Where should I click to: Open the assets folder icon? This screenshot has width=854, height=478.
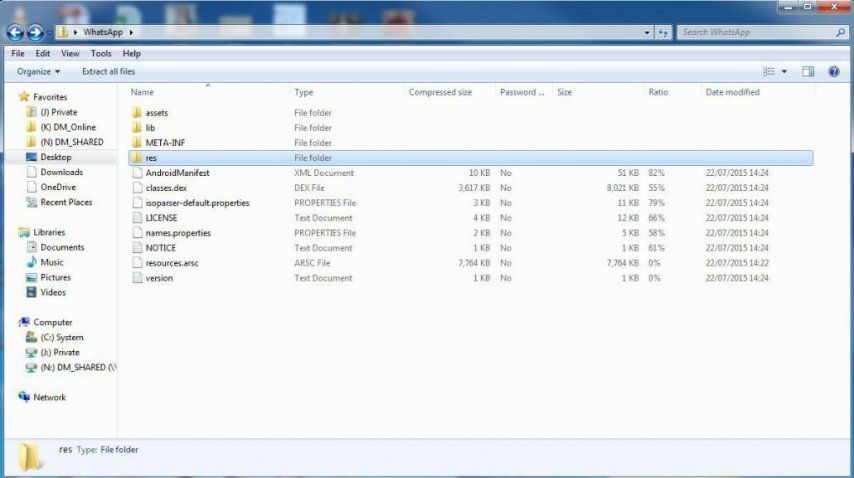coord(137,113)
